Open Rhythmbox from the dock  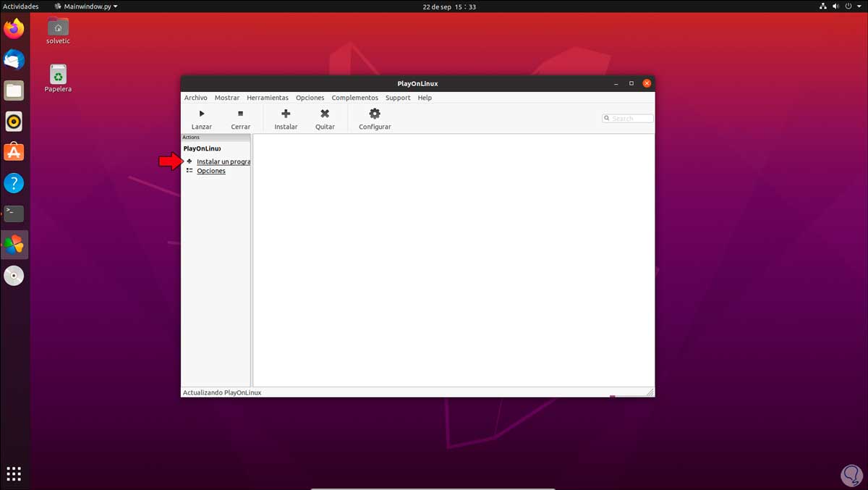(14, 122)
